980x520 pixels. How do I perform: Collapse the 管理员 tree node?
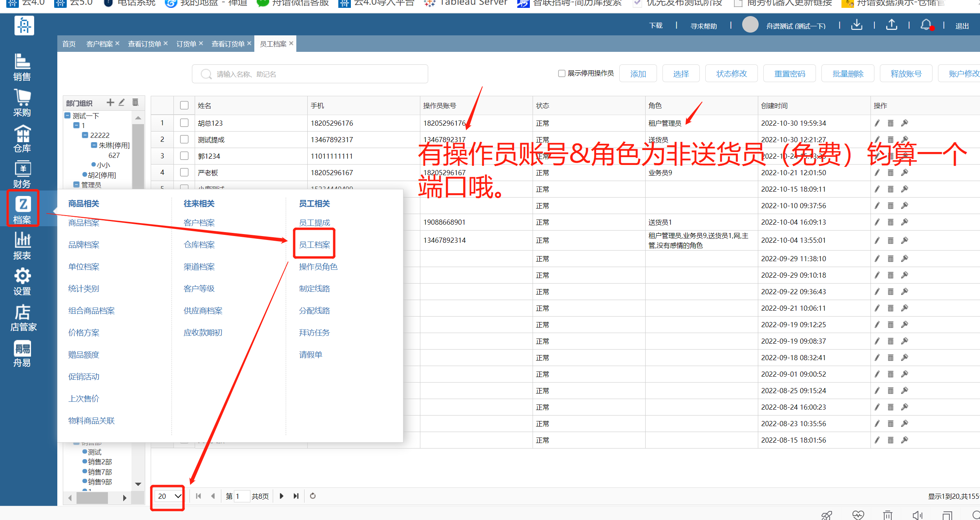(77, 185)
